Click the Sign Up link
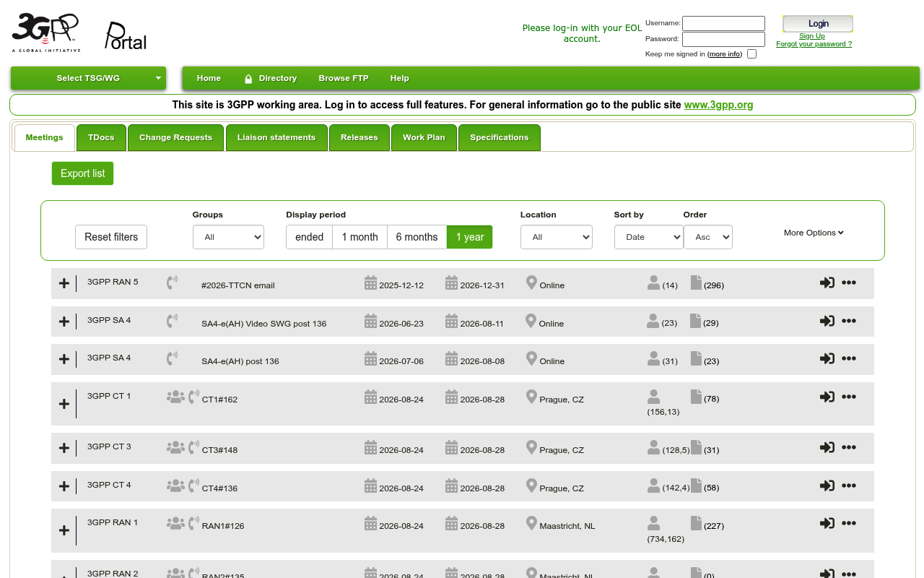The image size is (924, 578). coord(812,36)
